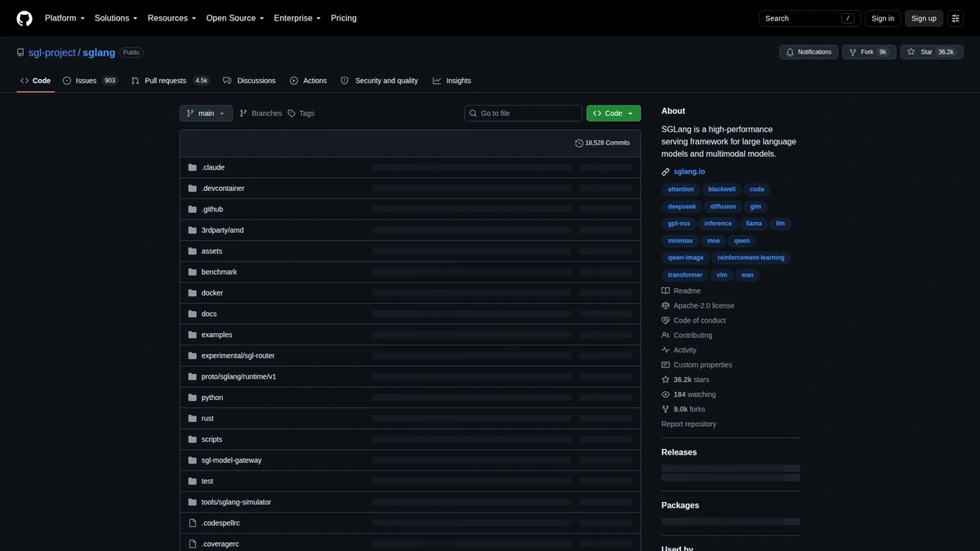Open the Discussions tab
The width and height of the screenshot is (980, 551).
pos(249,81)
